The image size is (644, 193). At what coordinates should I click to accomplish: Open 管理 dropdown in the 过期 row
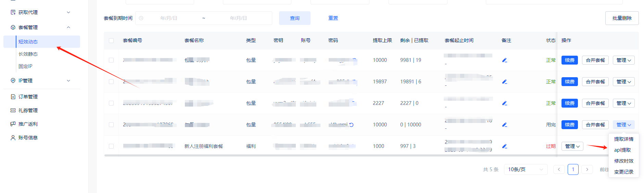click(572, 146)
